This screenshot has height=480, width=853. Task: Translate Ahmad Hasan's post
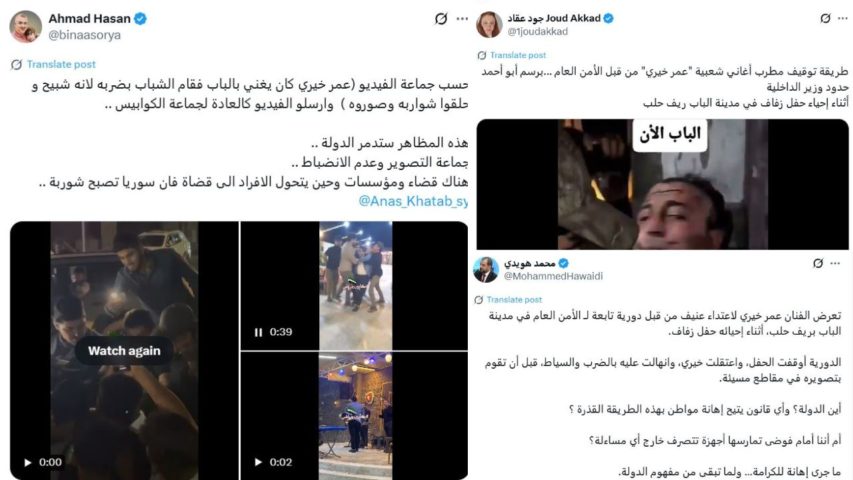point(61,64)
